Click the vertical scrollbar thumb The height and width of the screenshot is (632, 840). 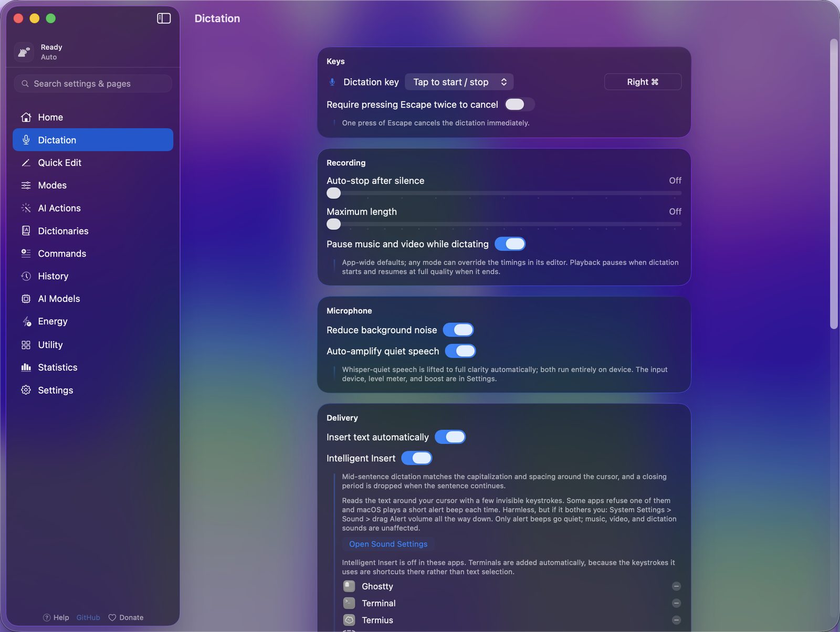[833, 184]
